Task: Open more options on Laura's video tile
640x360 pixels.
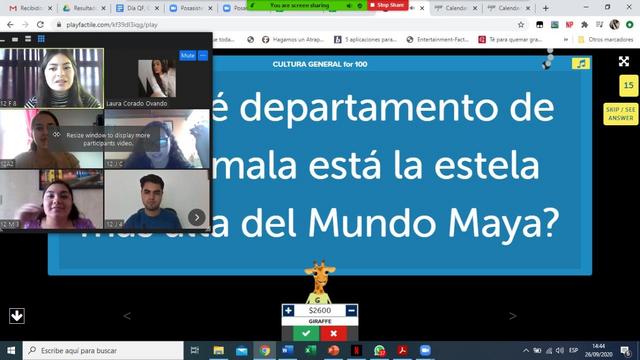Action: [x=203, y=55]
